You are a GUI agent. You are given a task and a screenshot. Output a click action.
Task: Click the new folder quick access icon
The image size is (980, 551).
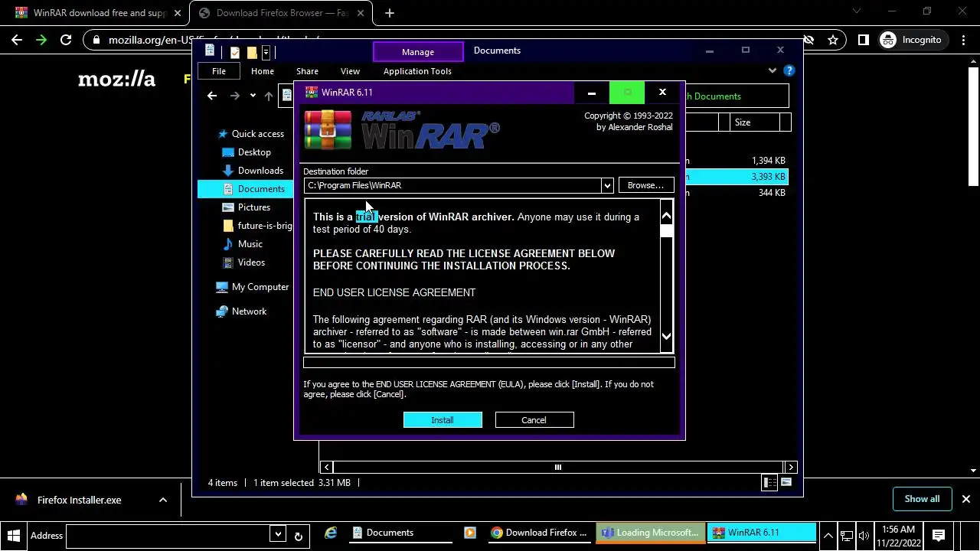(x=251, y=53)
